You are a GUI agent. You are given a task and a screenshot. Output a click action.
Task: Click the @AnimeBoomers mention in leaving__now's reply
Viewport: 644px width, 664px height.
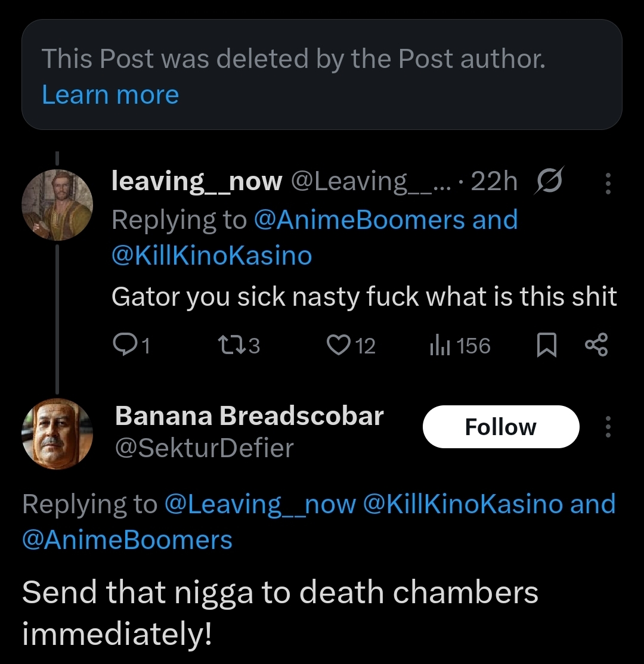(x=358, y=220)
